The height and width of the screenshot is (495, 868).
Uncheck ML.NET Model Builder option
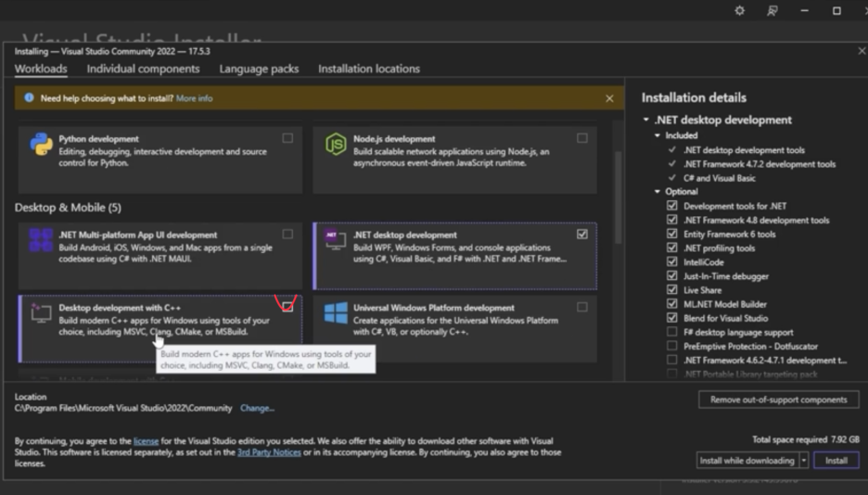[672, 304]
